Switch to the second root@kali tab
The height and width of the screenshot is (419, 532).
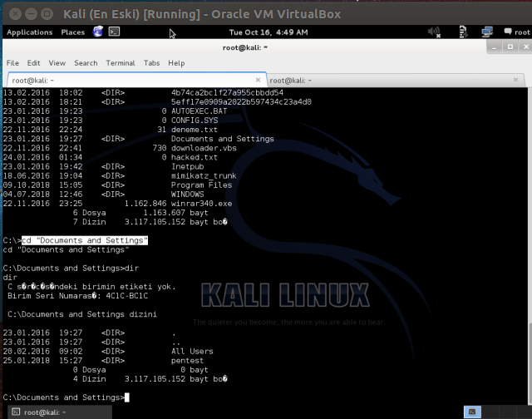[396, 81]
